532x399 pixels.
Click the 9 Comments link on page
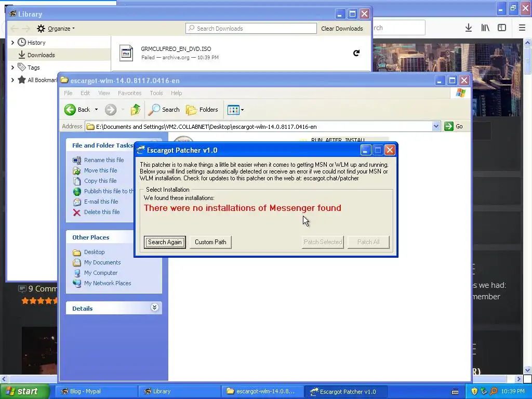37,289
